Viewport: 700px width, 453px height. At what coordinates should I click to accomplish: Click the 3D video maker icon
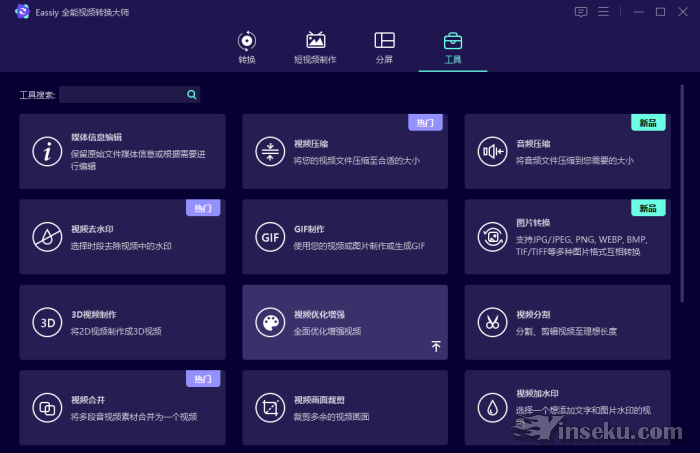[47, 322]
